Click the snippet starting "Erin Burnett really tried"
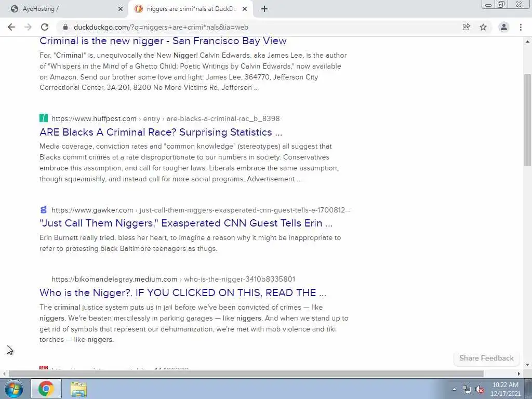Screen dimensions: 532x399 point(190,243)
